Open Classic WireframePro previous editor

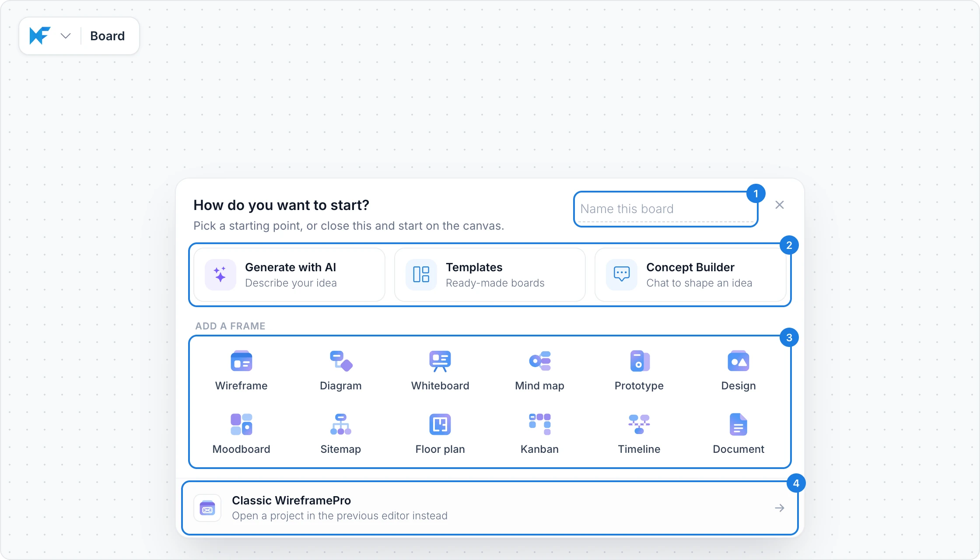(490, 508)
